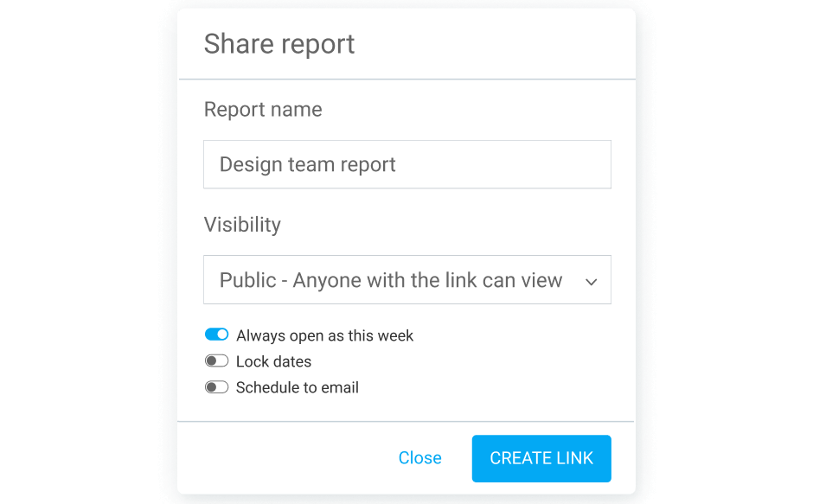Click the Close link
This screenshot has height=504, width=813.
tap(419, 458)
